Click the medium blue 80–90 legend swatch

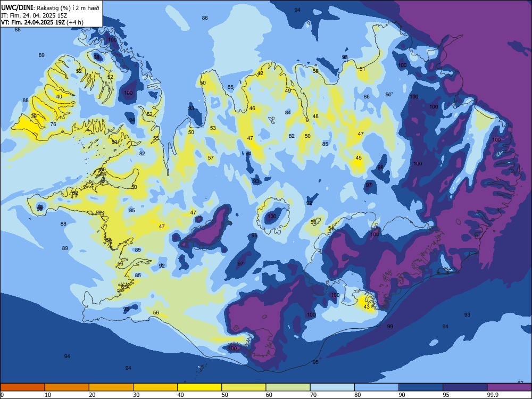[x=377, y=387]
